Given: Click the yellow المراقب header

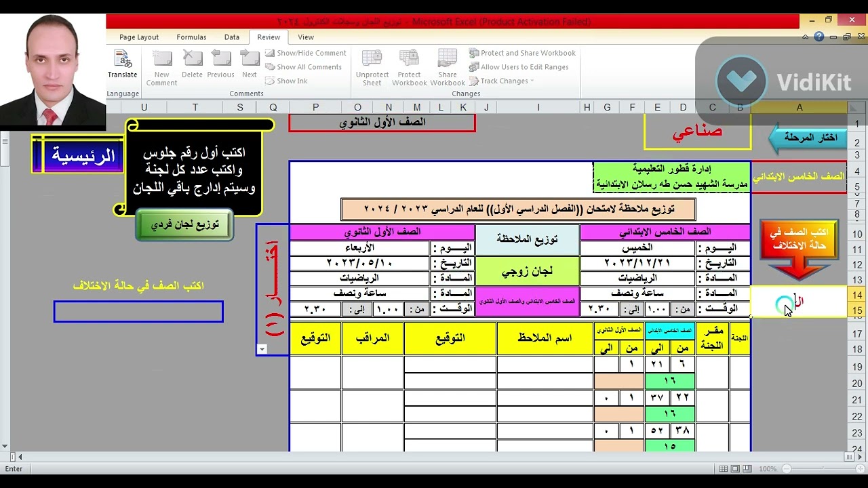Looking at the screenshot, I should (372, 338).
